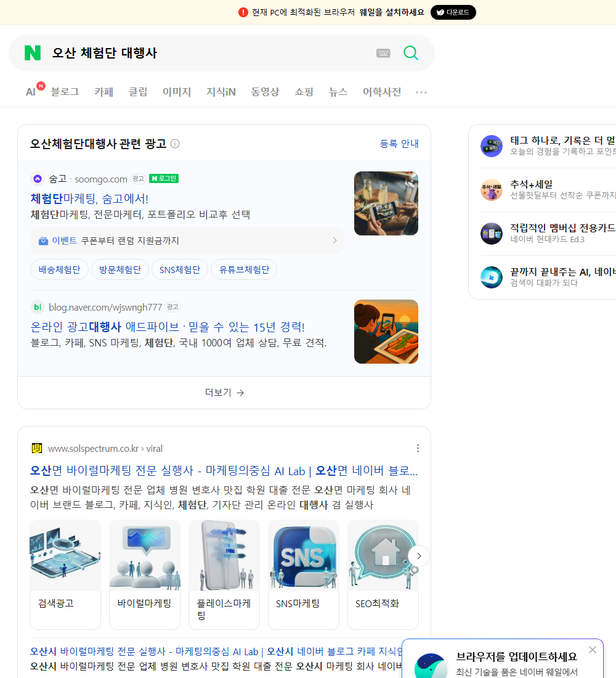Screen dimensions: 616x678
Task: Open the 애드파이브 ad illustration thumbnail
Action: click(386, 332)
